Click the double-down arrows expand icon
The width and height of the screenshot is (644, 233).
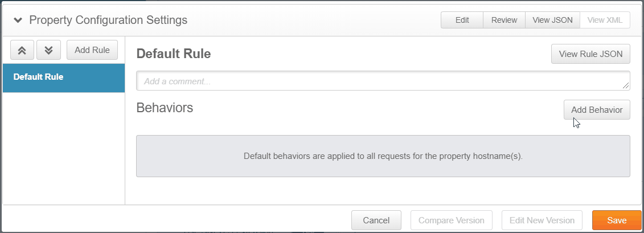48,50
